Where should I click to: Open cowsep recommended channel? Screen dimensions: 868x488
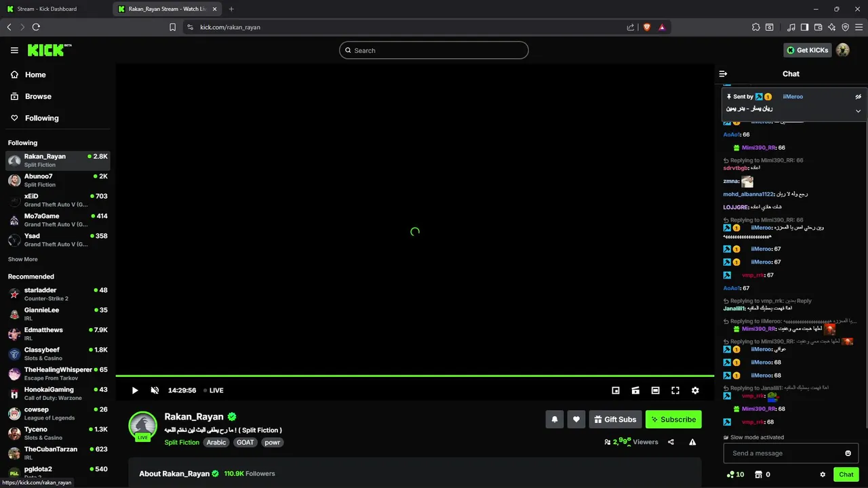58,413
